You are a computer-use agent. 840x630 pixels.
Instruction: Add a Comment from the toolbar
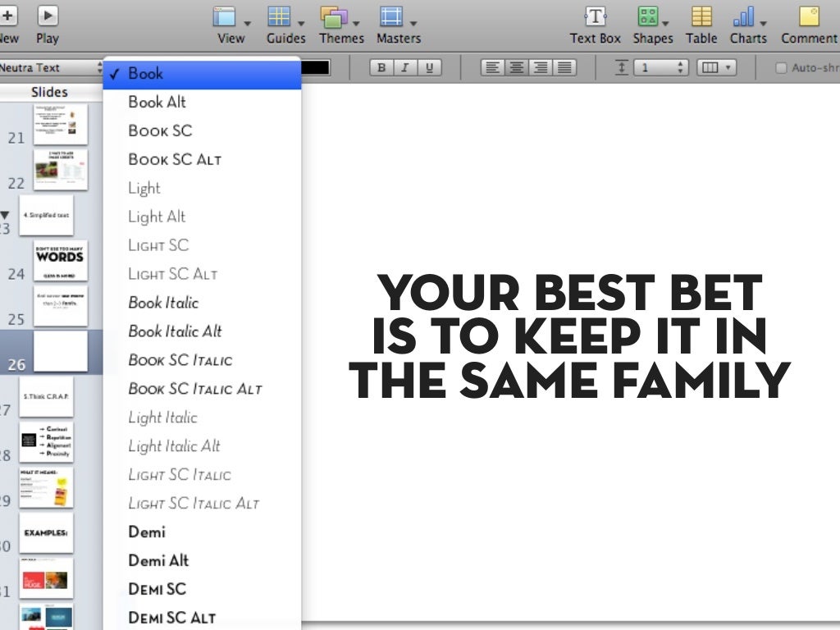(x=809, y=17)
